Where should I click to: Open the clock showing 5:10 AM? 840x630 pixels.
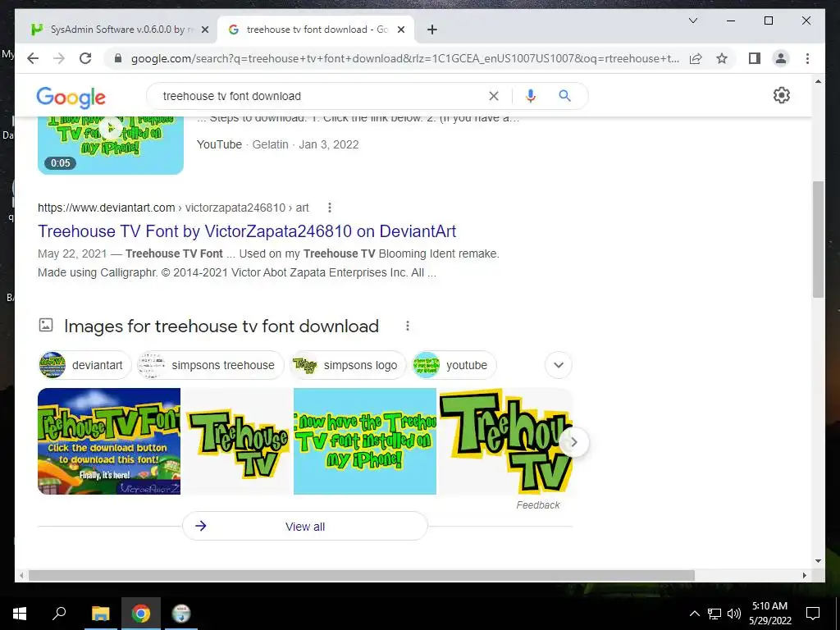pyautogui.click(x=769, y=614)
